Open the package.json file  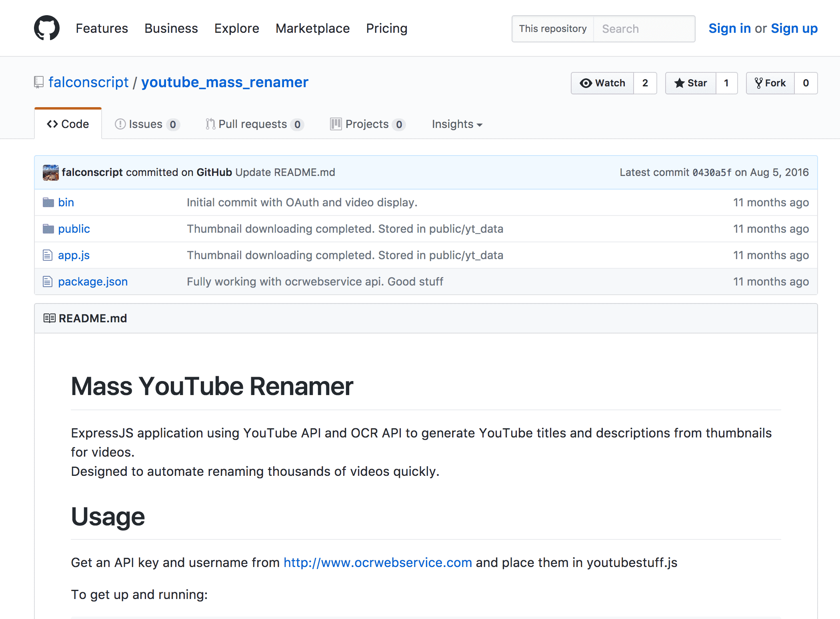[x=93, y=282]
